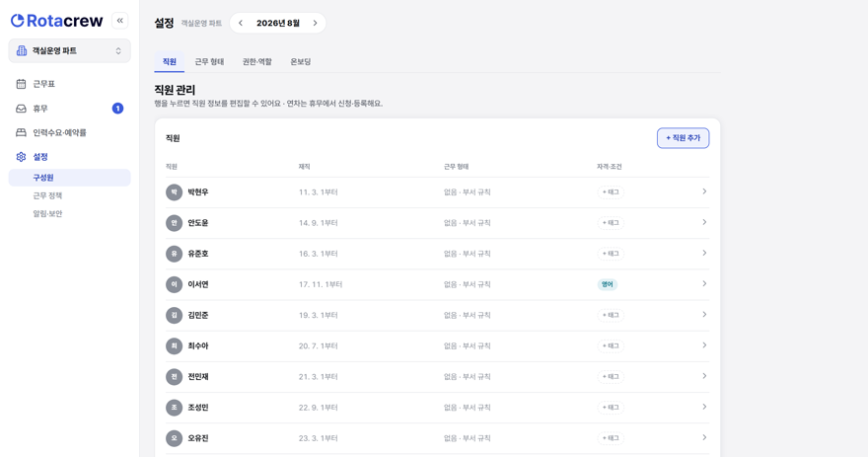Screen dimensions: 868x457
Task: Go to previous month with left arrow
Action: (x=241, y=24)
